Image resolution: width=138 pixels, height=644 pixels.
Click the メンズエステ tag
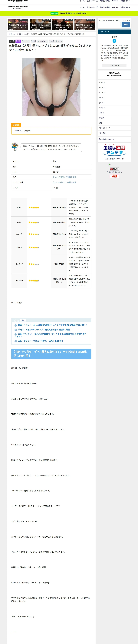(x=43, y=41)
